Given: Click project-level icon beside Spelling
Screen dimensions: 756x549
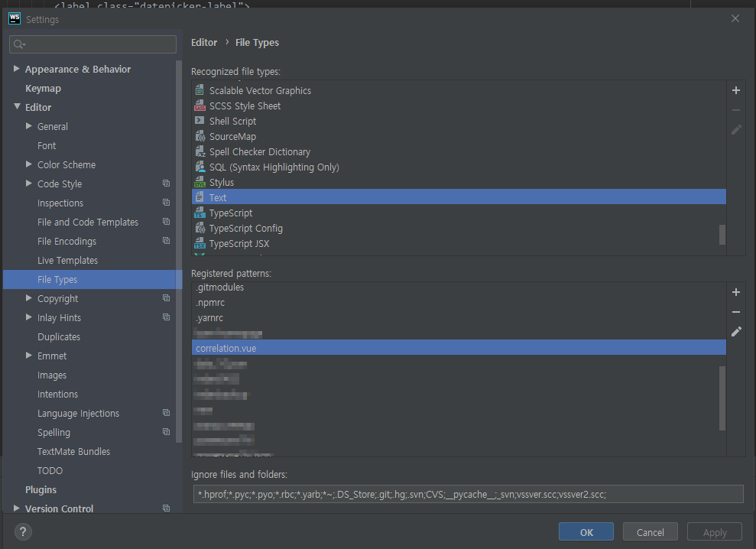Looking at the screenshot, I should 167,432.
